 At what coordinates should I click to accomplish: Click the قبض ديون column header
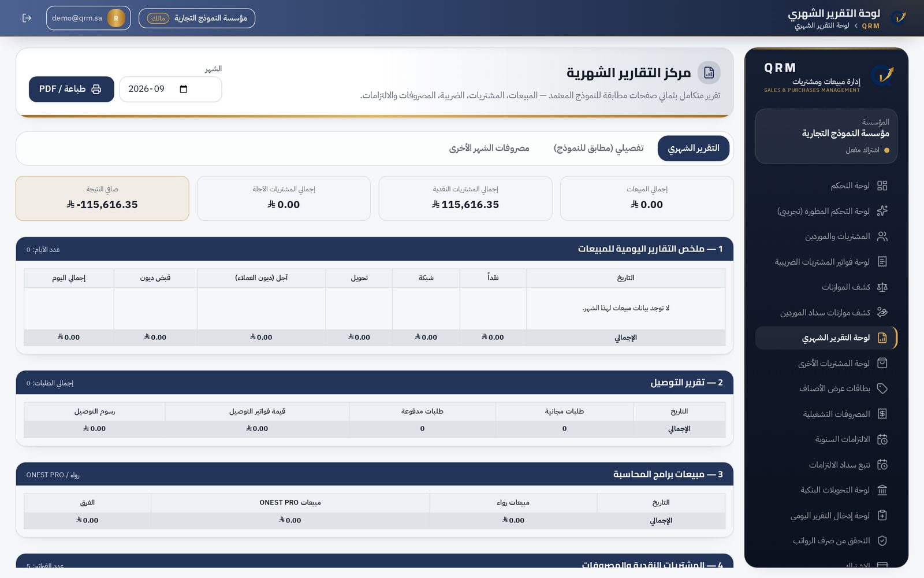(155, 278)
